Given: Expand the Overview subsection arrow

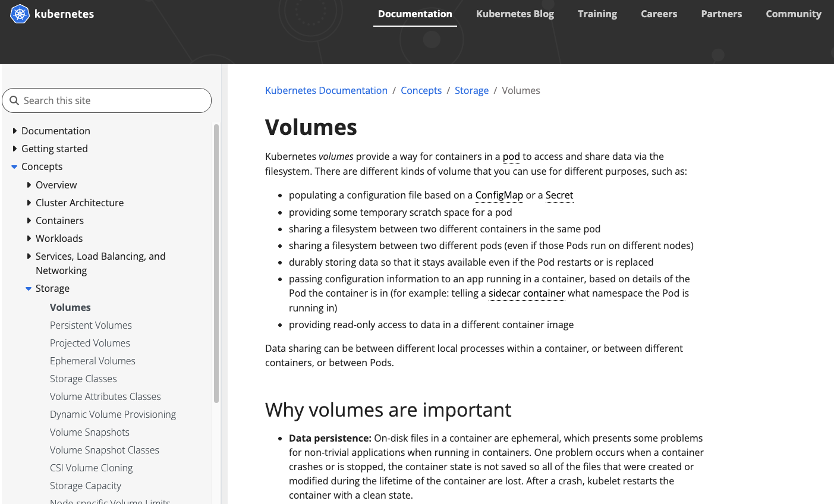Looking at the screenshot, I should tap(29, 185).
